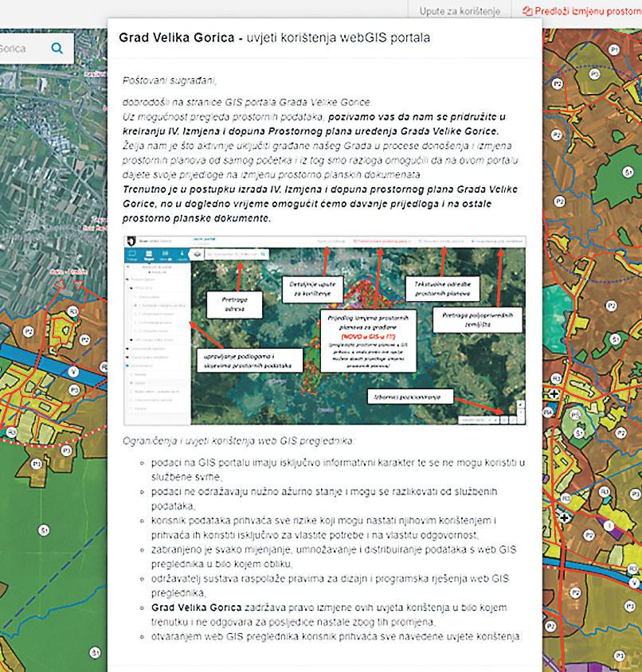The image size is (642, 672).
Task: Click bullet 'podaci ne odražavaju nužno ažurno stanje'
Action: click(324, 499)
